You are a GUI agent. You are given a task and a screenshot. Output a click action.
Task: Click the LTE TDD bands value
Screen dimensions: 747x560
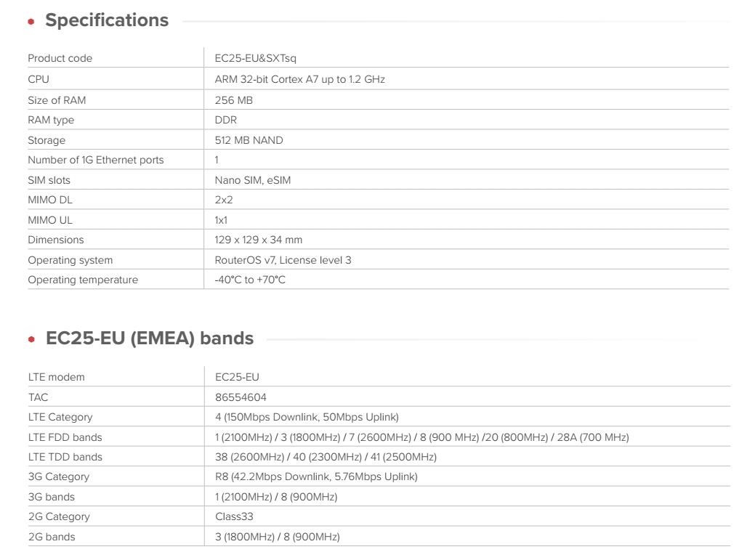(x=326, y=457)
